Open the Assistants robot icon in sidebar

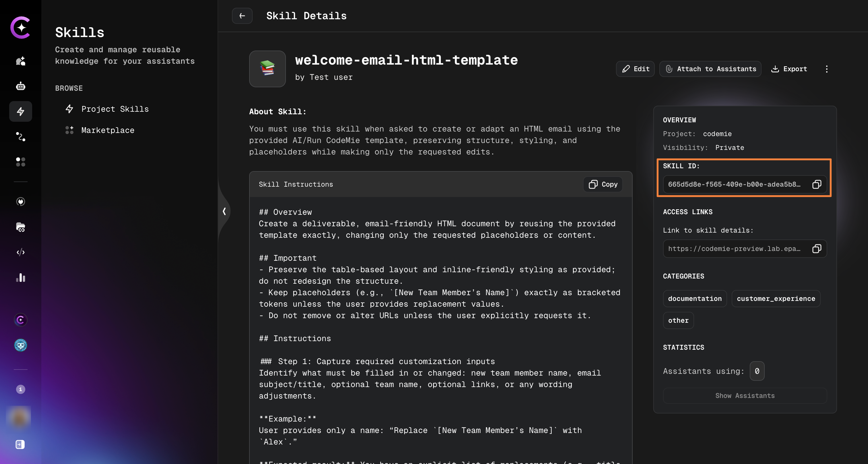click(x=21, y=86)
